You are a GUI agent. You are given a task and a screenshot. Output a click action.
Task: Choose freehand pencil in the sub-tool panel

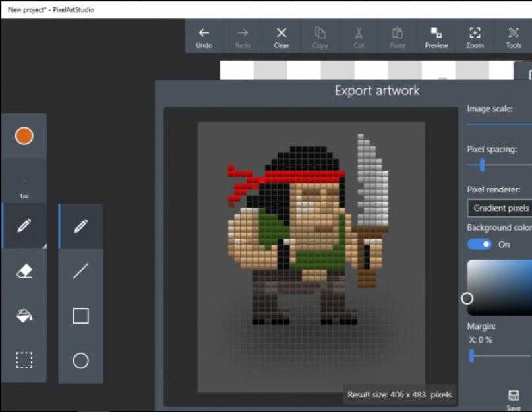click(80, 225)
